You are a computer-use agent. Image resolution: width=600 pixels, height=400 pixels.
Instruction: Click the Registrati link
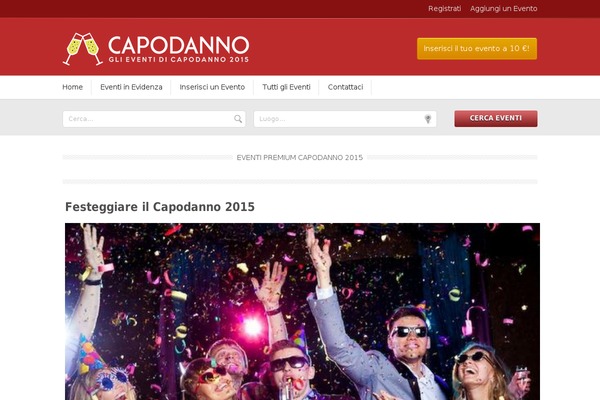coord(445,8)
